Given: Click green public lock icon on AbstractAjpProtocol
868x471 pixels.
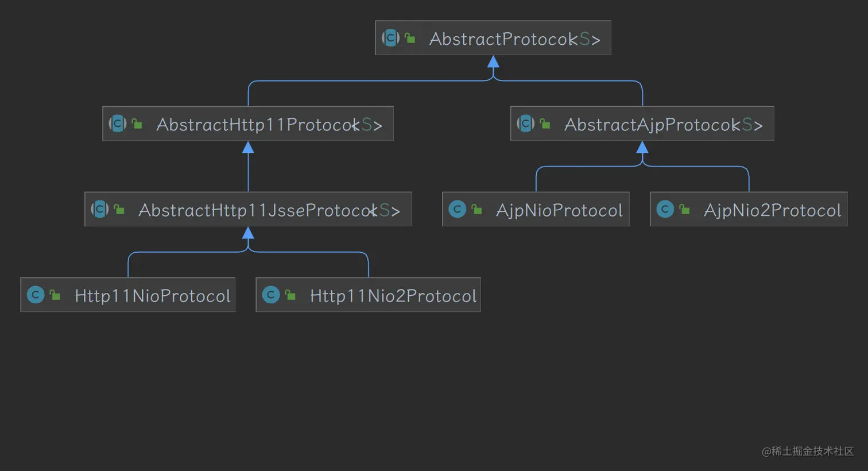Looking at the screenshot, I should click(x=545, y=123).
